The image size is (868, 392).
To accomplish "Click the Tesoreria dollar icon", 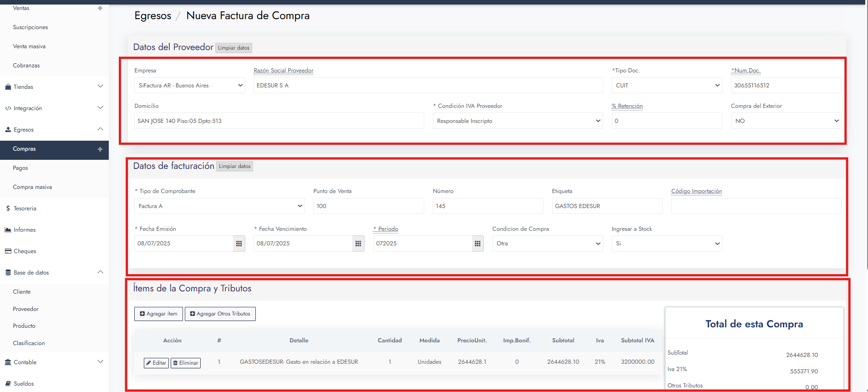I will click(x=8, y=209).
